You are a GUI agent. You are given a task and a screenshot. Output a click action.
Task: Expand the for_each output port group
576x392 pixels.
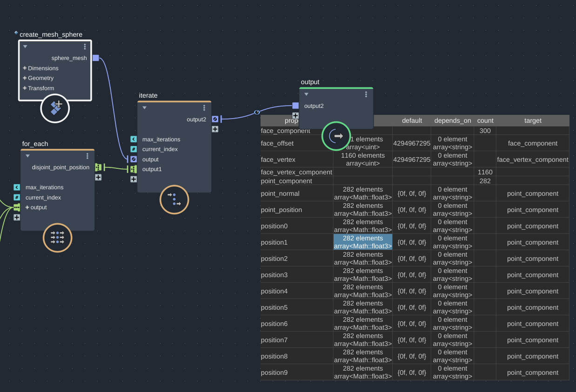(x=27, y=207)
